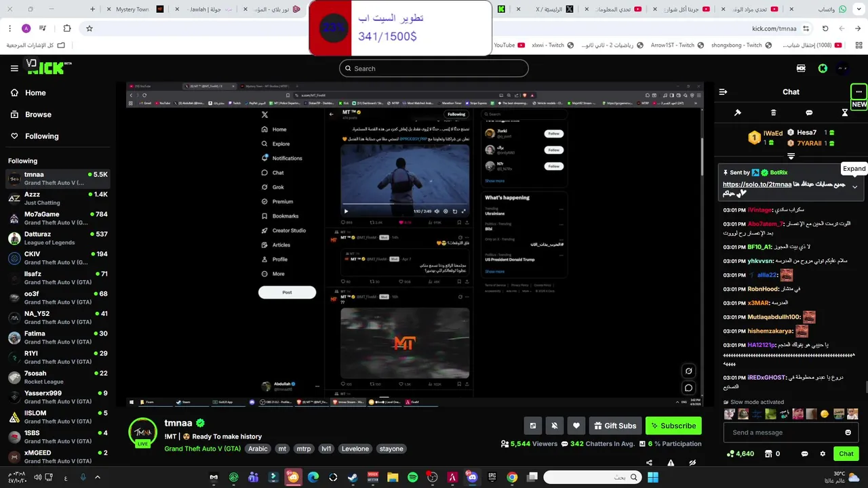Open chat three-dots options menu

(x=859, y=91)
